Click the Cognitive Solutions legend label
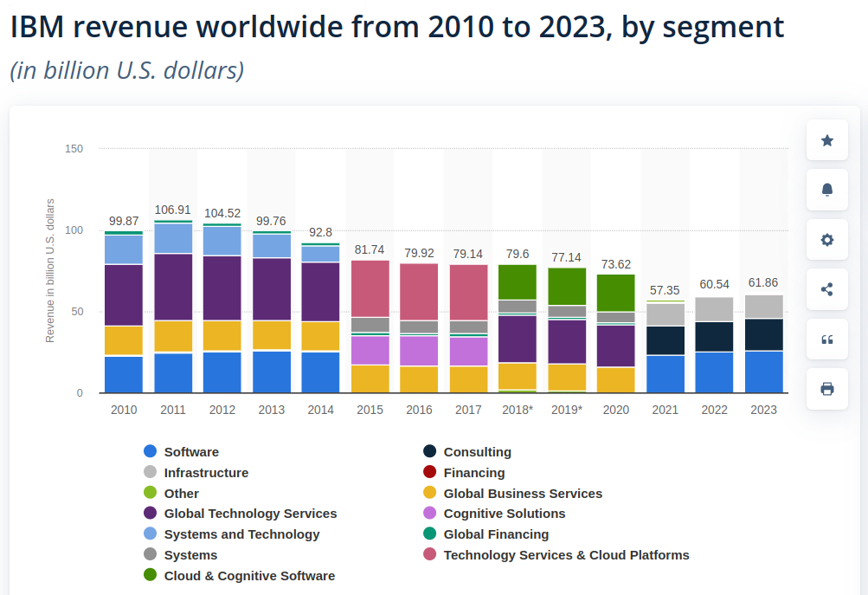 click(505, 514)
